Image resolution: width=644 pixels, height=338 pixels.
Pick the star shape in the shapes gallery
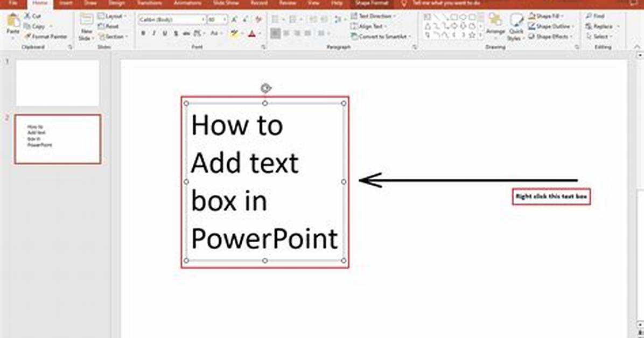click(472, 36)
